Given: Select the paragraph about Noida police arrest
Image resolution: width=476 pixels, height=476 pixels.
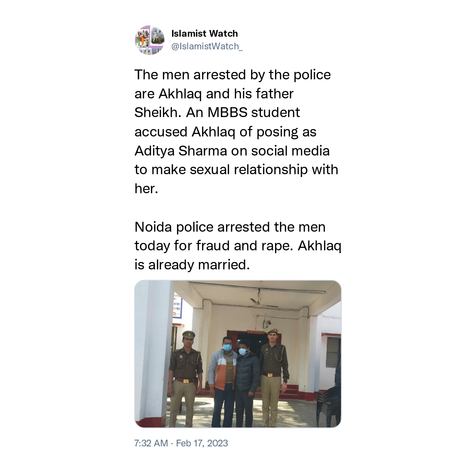Looking at the screenshot, I should coord(238,246).
